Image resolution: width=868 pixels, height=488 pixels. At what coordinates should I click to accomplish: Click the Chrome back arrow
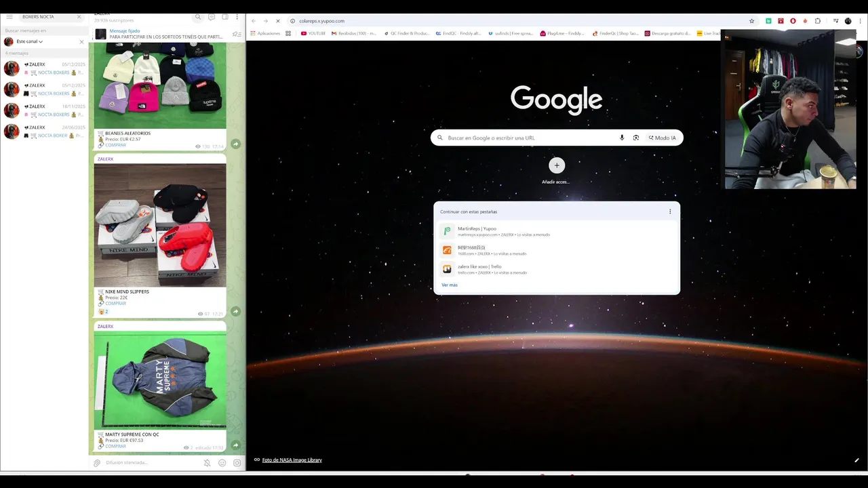point(254,21)
